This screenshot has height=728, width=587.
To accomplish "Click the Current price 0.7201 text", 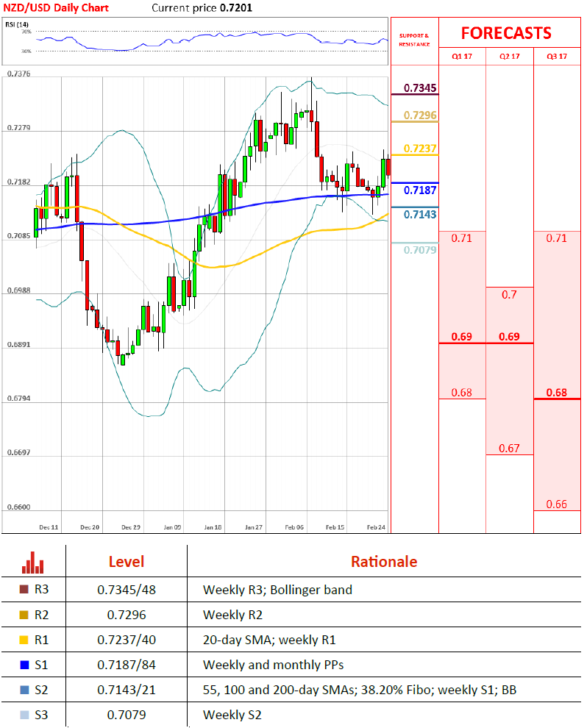I will click(202, 8).
